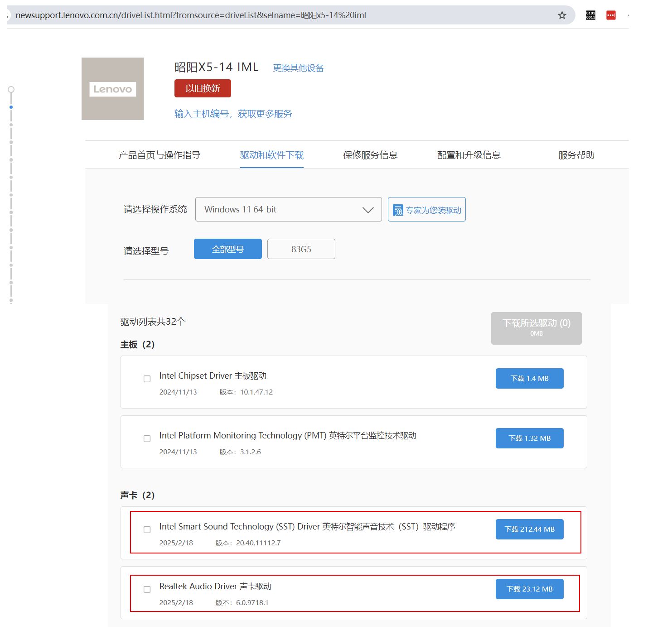
Task: Expand the operating system list chevron
Action: [368, 210]
